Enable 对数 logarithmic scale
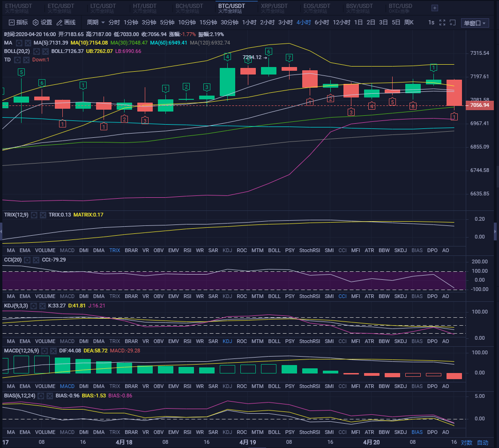The width and height of the screenshot is (499, 448). pyautogui.click(x=466, y=442)
